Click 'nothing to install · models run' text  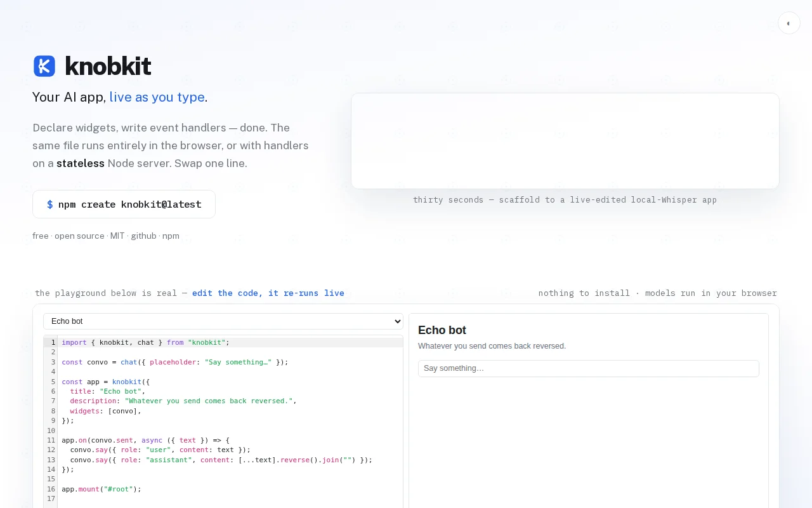click(x=657, y=293)
